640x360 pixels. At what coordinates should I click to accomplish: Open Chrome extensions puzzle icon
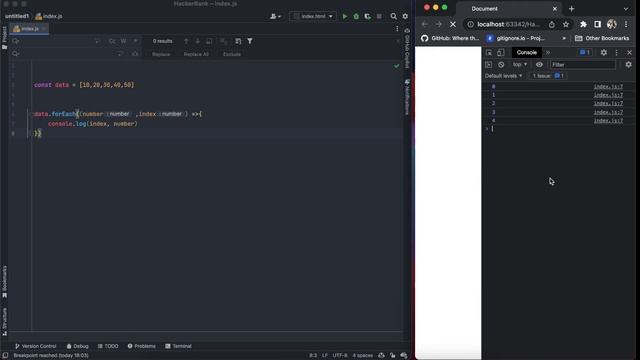(583, 24)
